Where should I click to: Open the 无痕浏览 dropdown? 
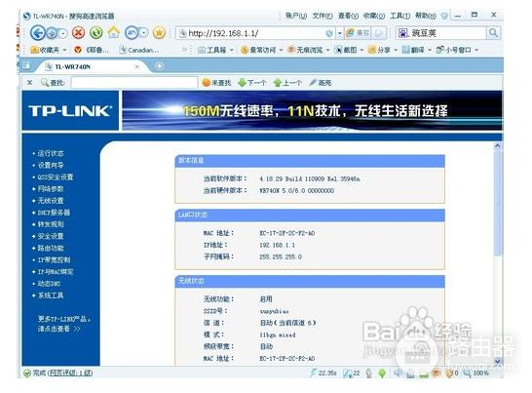click(309, 50)
